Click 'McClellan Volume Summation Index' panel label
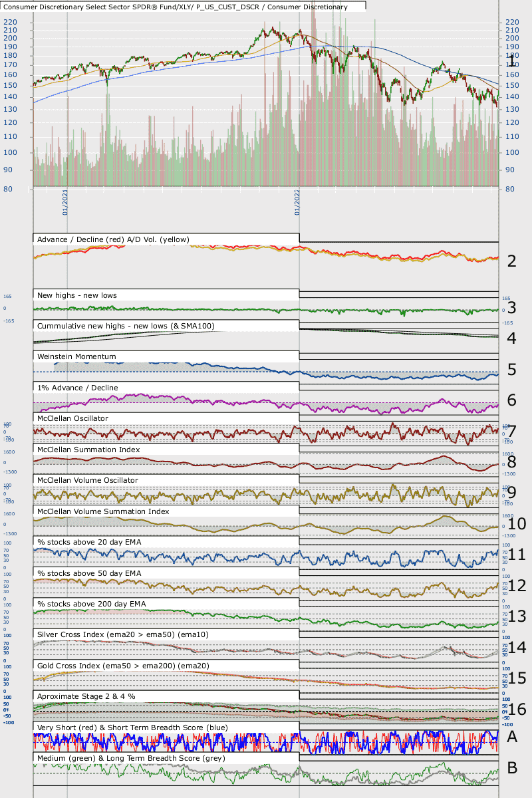This screenshot has width=532, height=798. (x=104, y=511)
